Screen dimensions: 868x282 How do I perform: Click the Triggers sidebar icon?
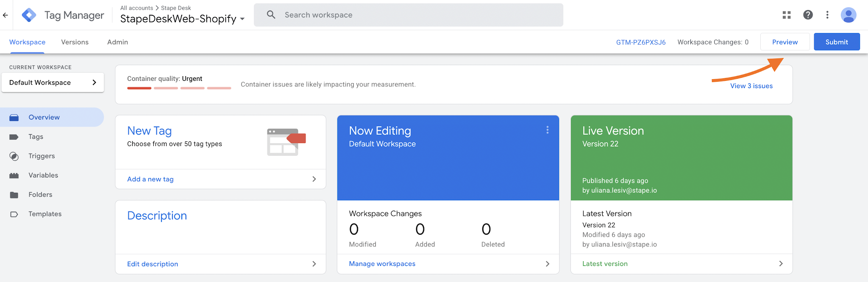point(14,156)
